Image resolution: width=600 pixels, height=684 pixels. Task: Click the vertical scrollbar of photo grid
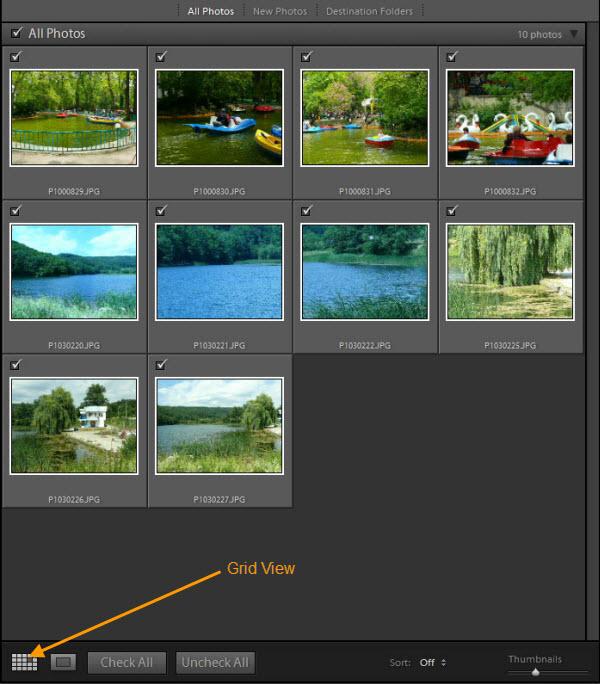(593, 332)
